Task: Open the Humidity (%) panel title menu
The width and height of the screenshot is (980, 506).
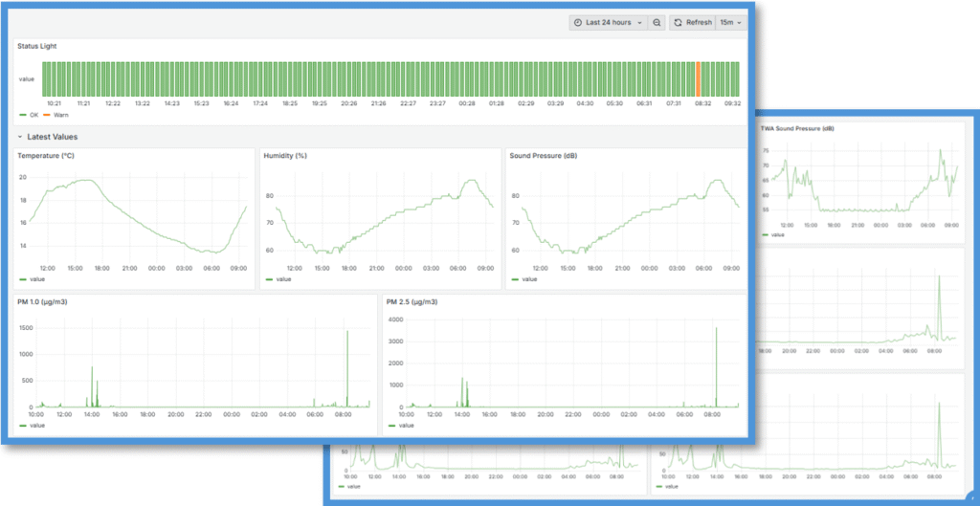Action: [285, 156]
